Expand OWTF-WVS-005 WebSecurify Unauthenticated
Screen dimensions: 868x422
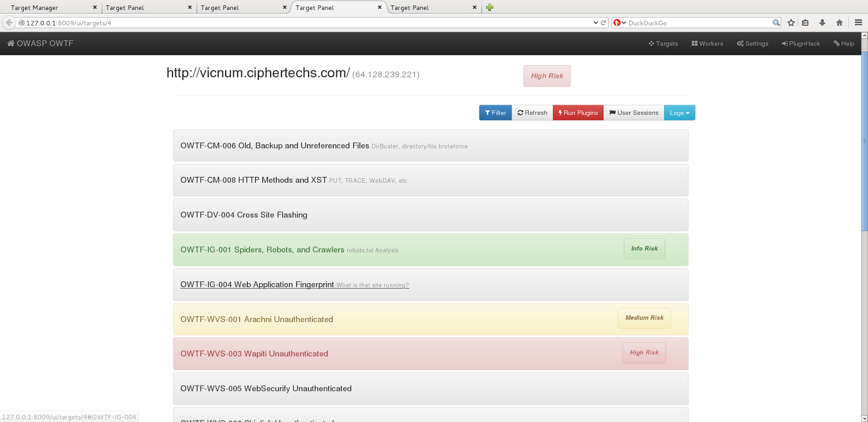pos(431,388)
